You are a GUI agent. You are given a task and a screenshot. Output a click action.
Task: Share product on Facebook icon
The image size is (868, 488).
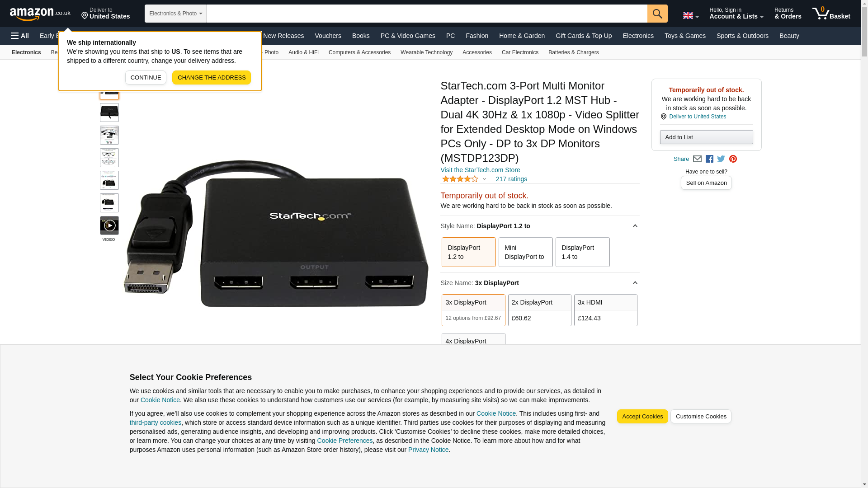[709, 159]
